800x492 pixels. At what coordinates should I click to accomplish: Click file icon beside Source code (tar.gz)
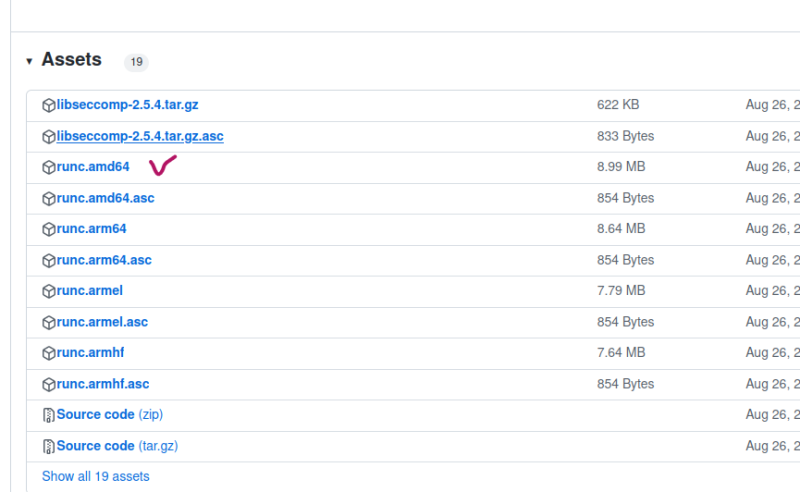[x=48, y=446]
